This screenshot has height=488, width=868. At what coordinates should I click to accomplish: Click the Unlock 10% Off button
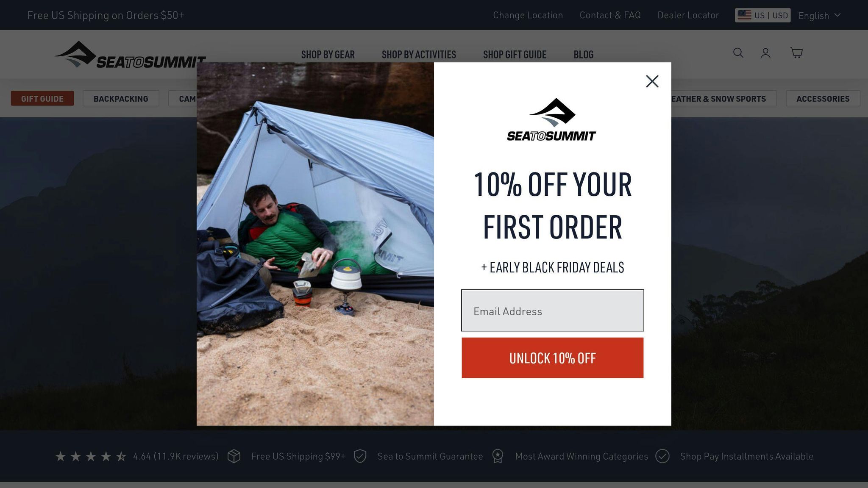(x=552, y=358)
